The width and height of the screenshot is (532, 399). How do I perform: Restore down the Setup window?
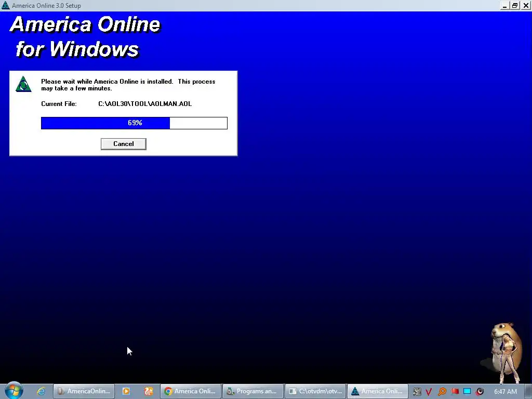pos(515,5)
